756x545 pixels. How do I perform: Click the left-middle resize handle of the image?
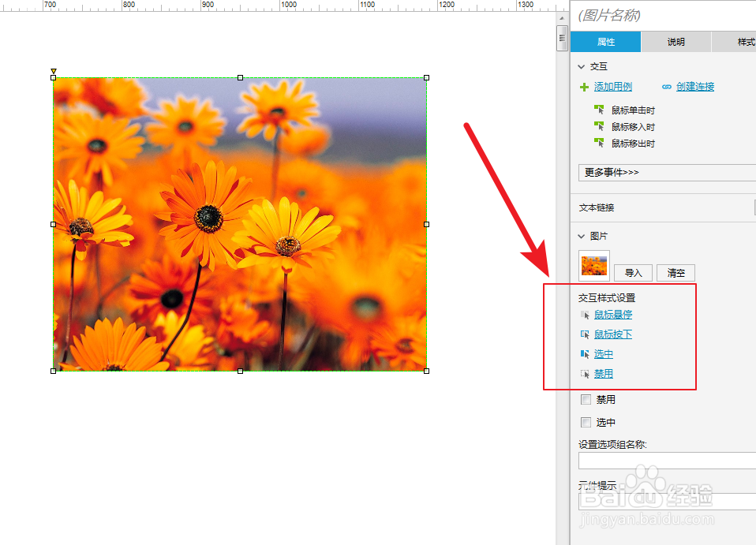click(53, 224)
